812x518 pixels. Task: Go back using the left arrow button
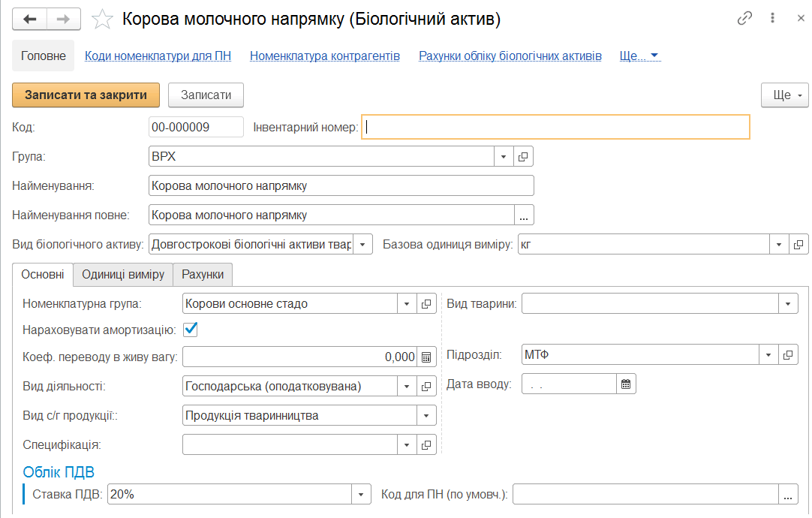click(x=29, y=20)
